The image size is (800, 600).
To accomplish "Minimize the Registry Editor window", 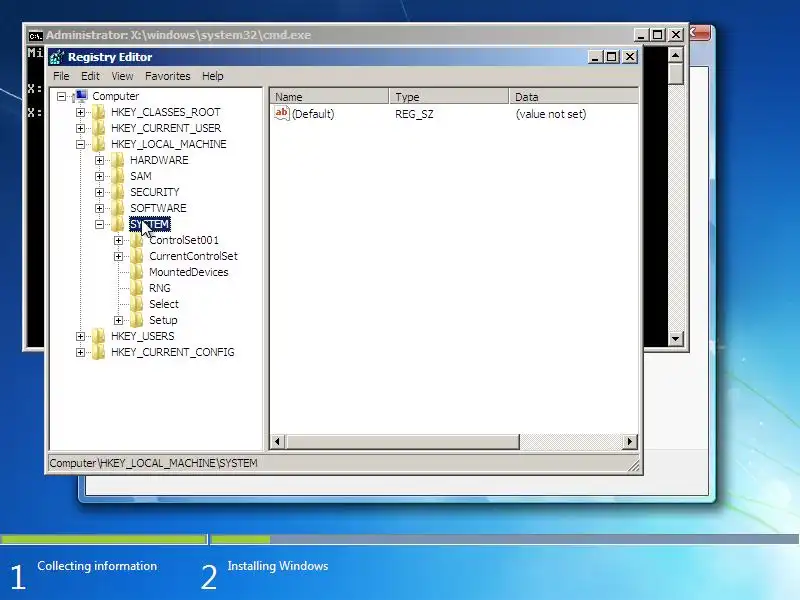I will point(595,57).
